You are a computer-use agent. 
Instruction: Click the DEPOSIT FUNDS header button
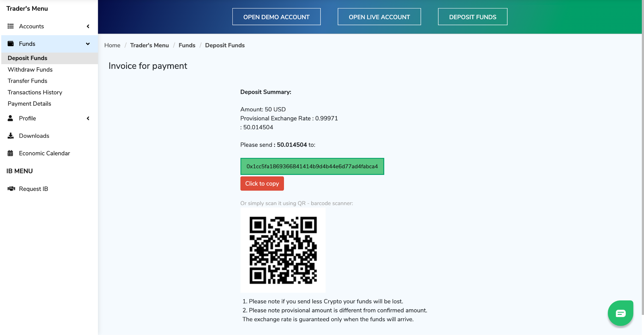click(x=473, y=17)
